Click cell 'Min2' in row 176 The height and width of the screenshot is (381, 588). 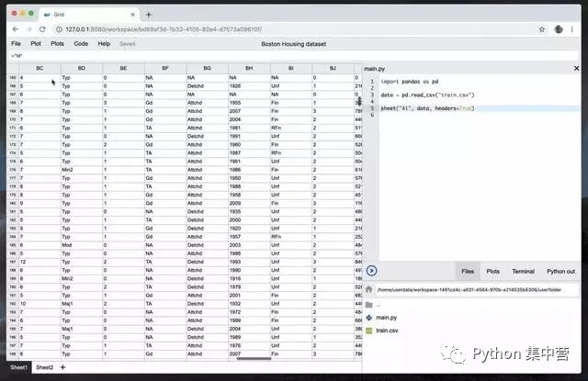click(x=82, y=170)
